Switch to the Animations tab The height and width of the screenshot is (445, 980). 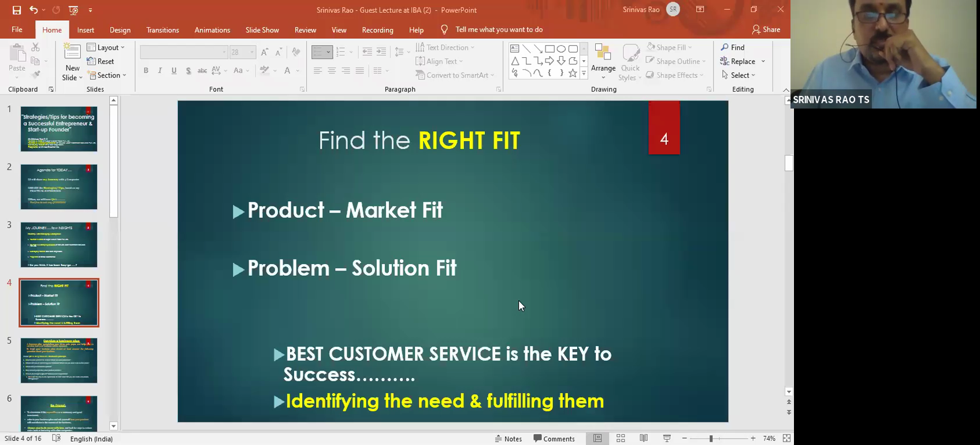coord(212,30)
